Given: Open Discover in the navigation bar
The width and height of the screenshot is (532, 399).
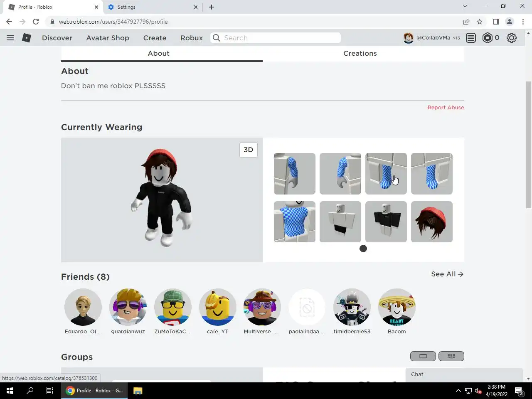Looking at the screenshot, I should 57,38.
